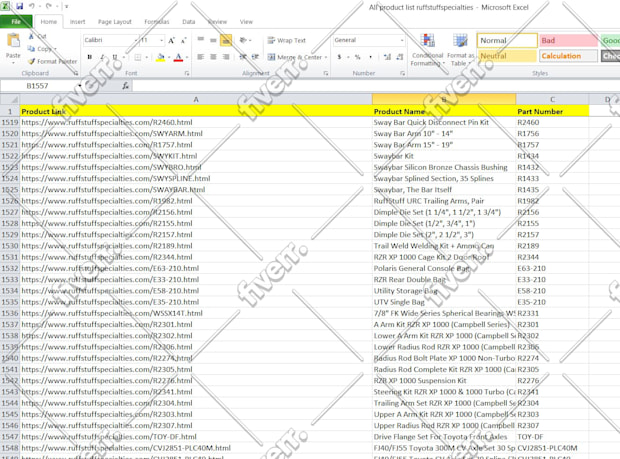Image resolution: width=620 pixels, height=459 pixels.
Task: Select column A header
Action: pyautogui.click(x=196, y=100)
